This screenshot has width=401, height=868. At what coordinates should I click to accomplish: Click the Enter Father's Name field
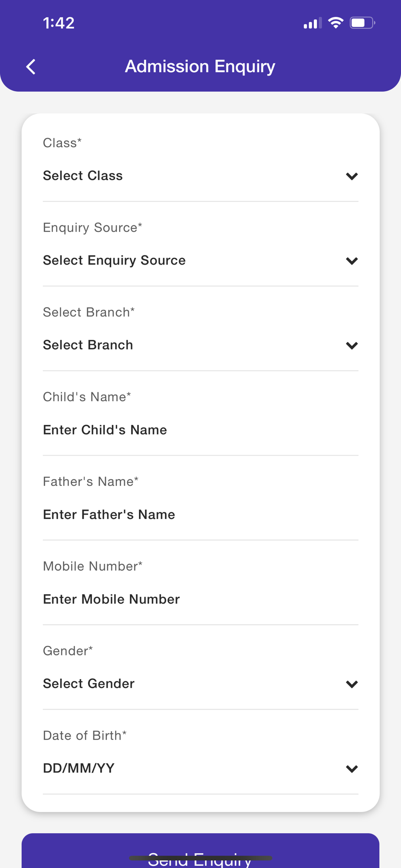tap(200, 514)
